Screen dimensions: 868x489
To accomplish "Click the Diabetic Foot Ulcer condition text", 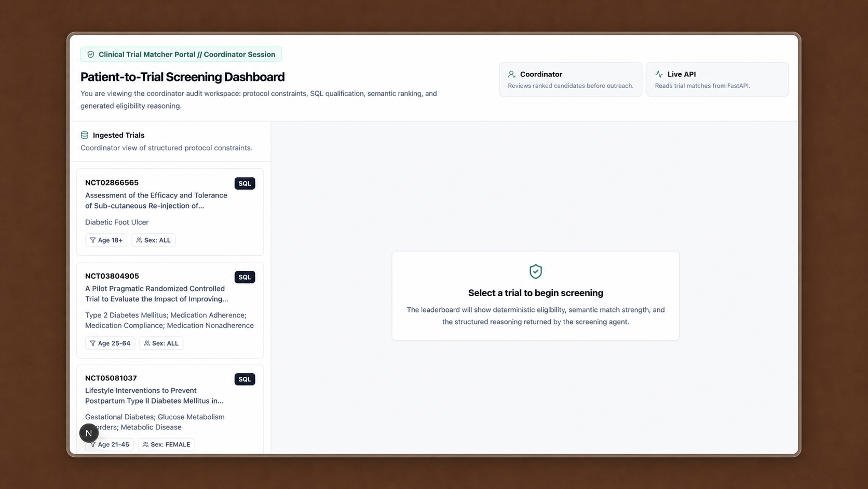I will (117, 222).
